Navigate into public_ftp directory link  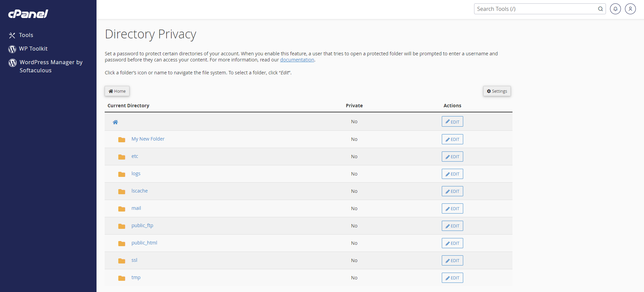tap(142, 225)
